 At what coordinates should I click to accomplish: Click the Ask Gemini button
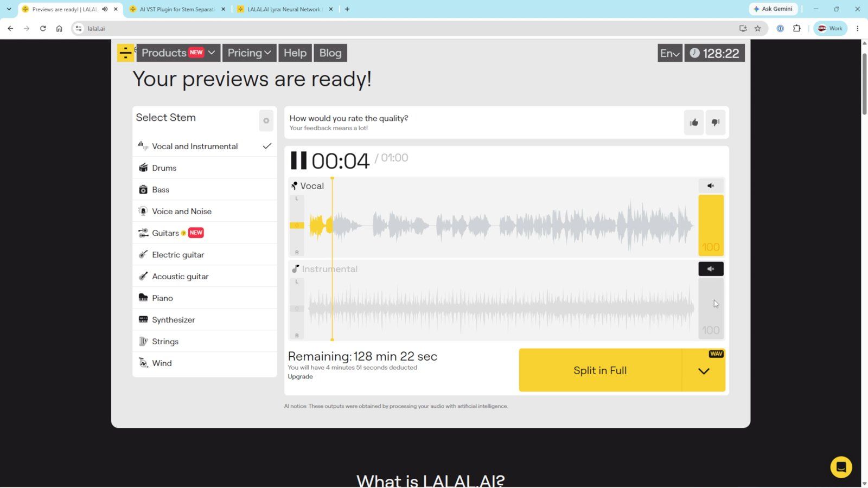coord(773,9)
